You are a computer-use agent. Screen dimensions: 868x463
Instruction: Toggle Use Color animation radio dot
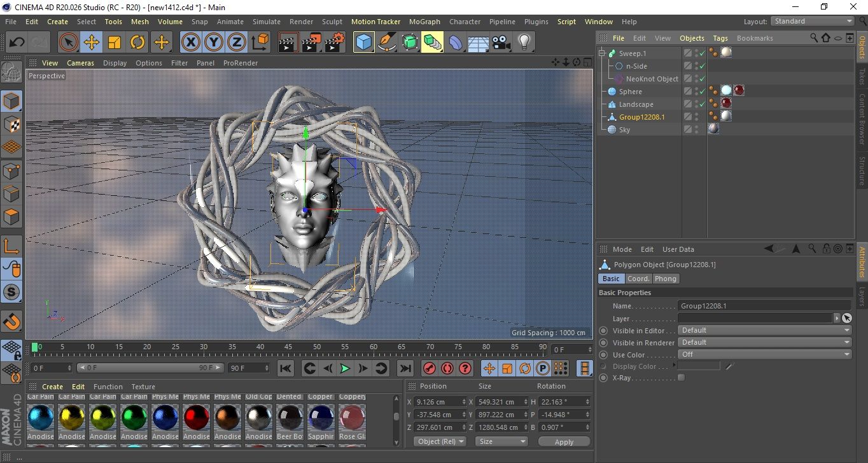[x=603, y=355]
